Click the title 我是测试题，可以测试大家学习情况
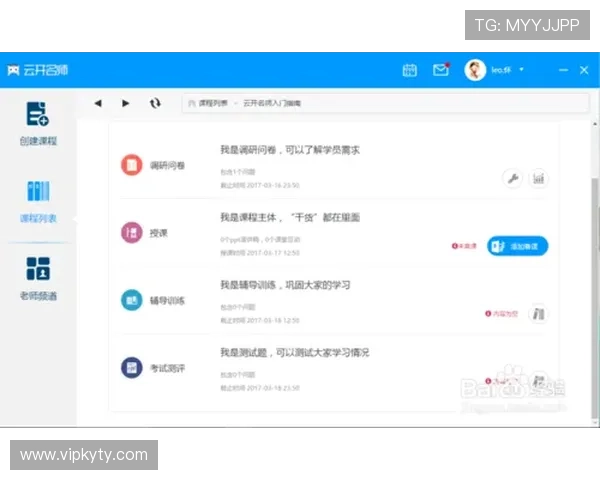600x480 pixels. coord(295,353)
